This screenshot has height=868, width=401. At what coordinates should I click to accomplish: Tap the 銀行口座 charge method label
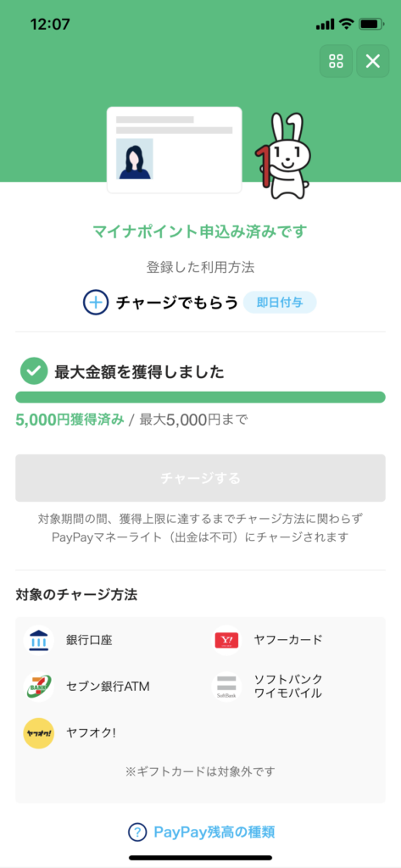click(89, 641)
